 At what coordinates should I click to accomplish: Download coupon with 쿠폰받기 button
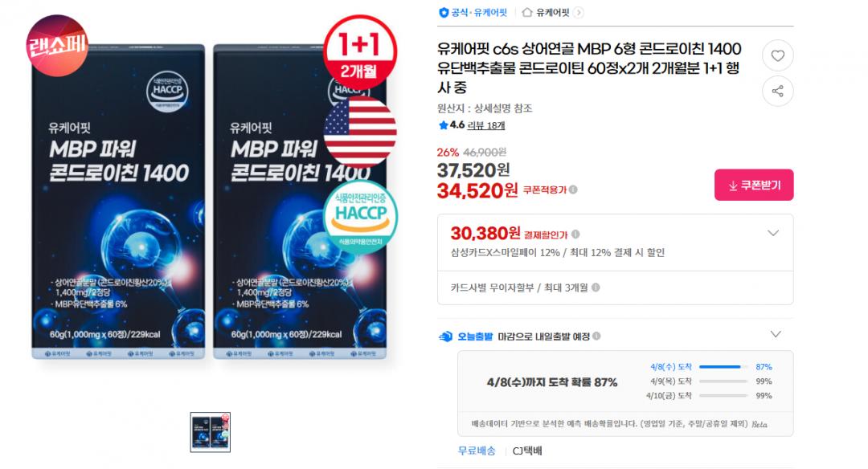[x=753, y=185]
